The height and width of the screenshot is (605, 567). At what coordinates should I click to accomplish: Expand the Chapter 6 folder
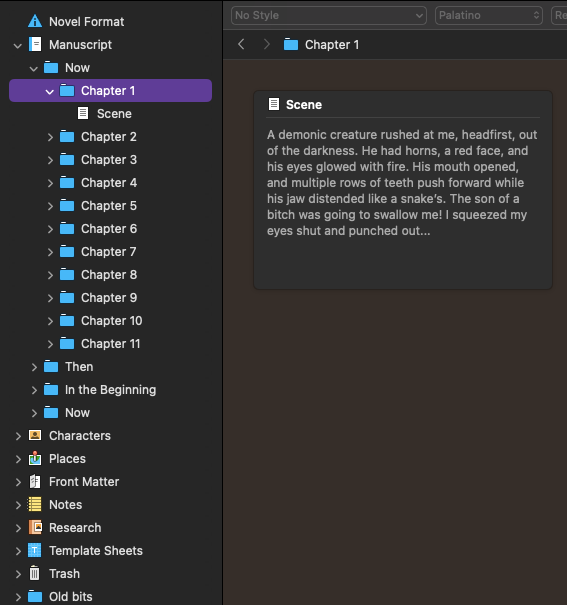pyautogui.click(x=50, y=229)
